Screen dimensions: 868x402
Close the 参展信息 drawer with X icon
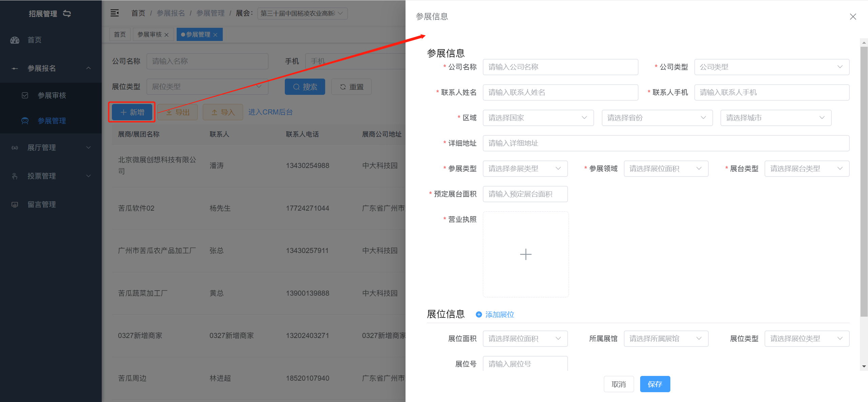853,17
